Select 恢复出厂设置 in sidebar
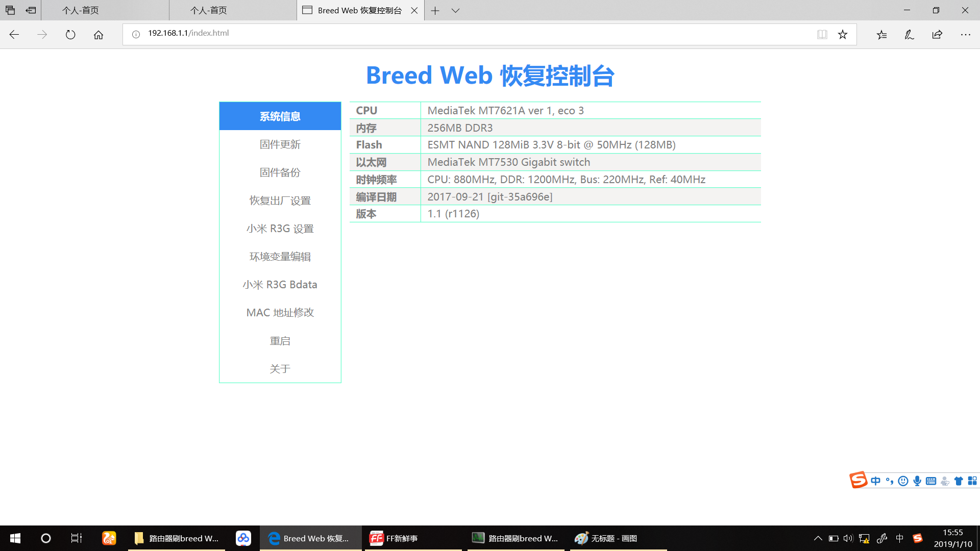The image size is (980, 551). coord(280,201)
